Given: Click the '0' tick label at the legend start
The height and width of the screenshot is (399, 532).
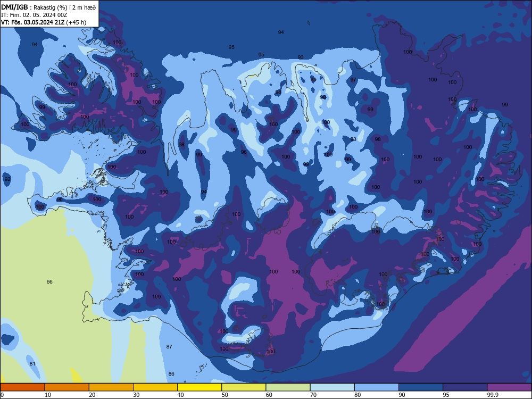Looking at the screenshot, I should point(2,395).
